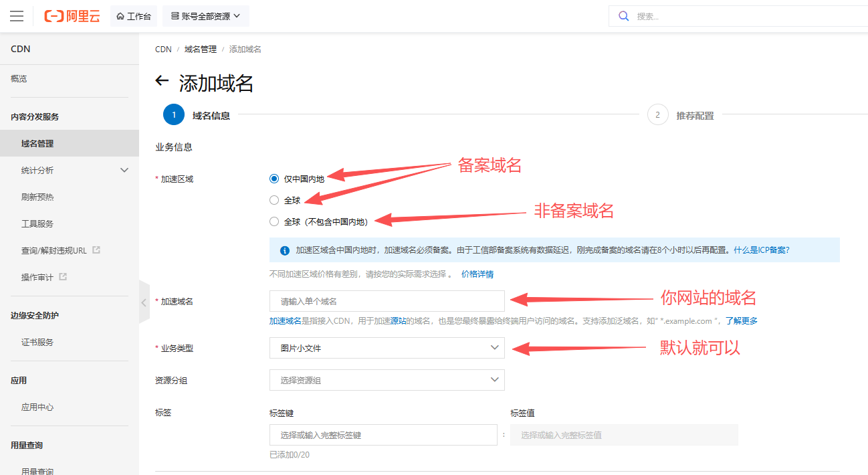Click the 了解更多 link
Screen dimensions: 868x475
point(742,320)
